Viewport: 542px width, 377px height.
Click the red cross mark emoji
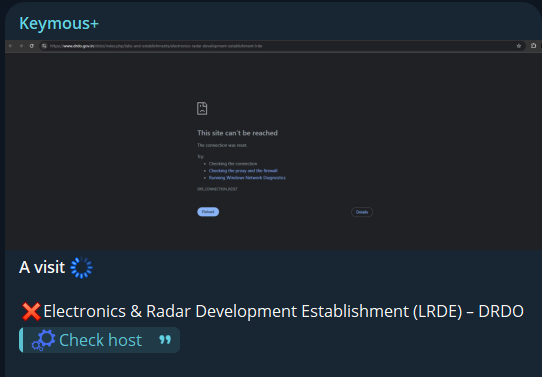point(31,311)
